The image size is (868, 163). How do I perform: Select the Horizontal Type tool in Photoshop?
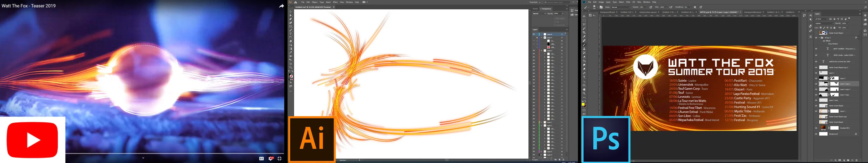[x=584, y=78]
